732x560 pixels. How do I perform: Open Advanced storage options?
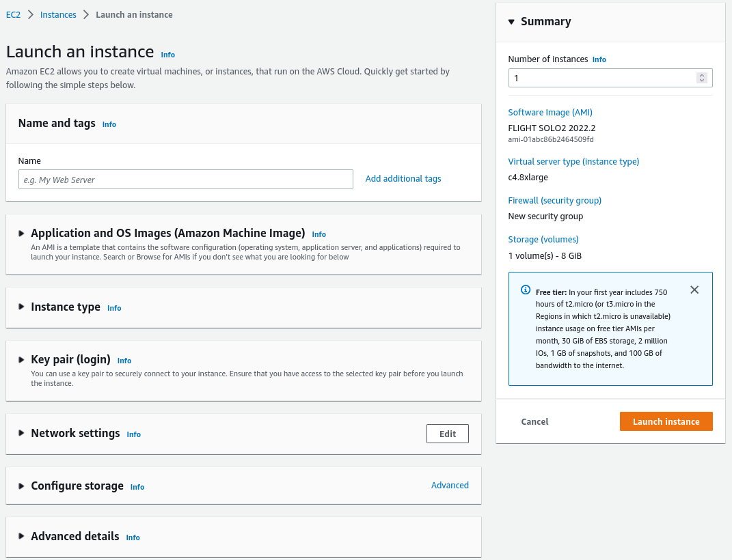[x=450, y=485]
